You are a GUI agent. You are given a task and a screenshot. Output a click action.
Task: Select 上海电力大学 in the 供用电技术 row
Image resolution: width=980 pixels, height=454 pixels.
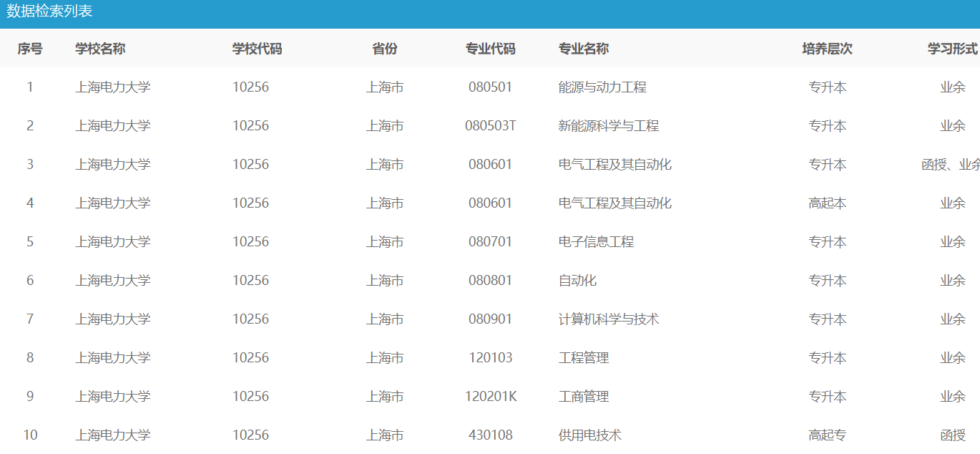[113, 435]
